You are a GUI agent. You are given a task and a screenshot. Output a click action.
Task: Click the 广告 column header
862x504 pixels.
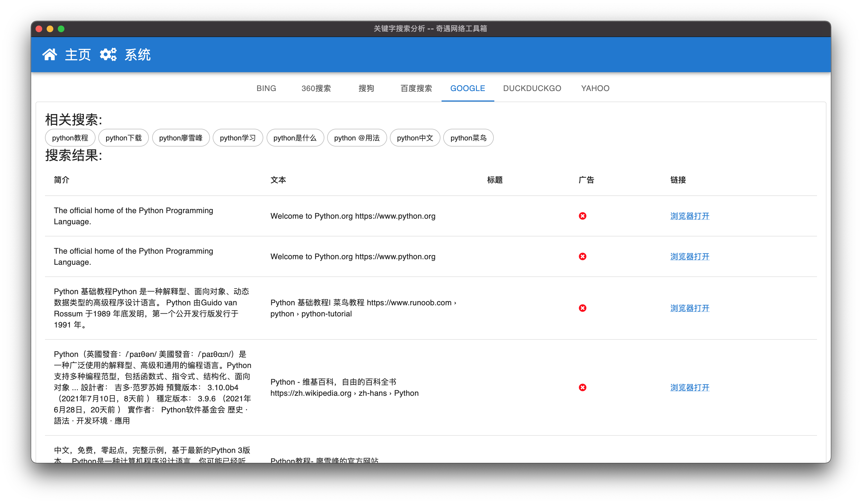[x=586, y=180]
